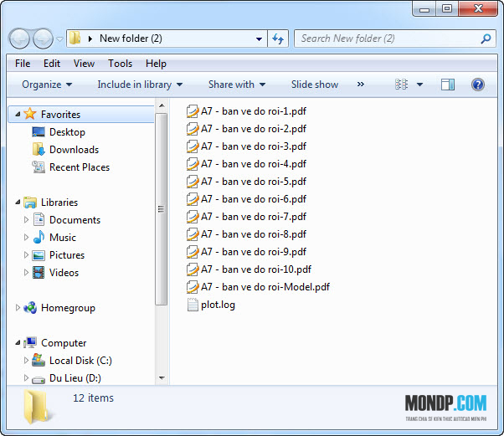
Task: Open the File menu
Action: point(23,64)
